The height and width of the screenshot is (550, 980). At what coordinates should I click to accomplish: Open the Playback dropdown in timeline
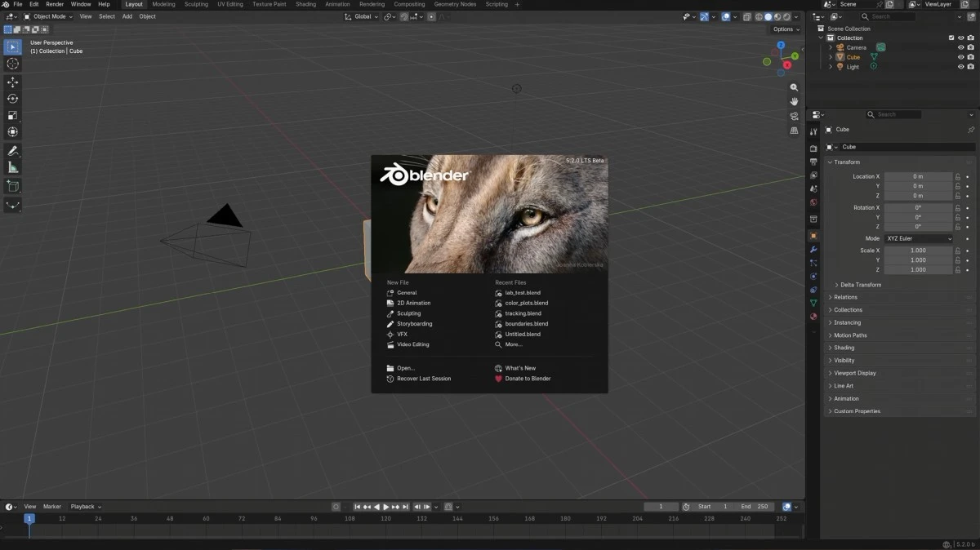tap(85, 507)
